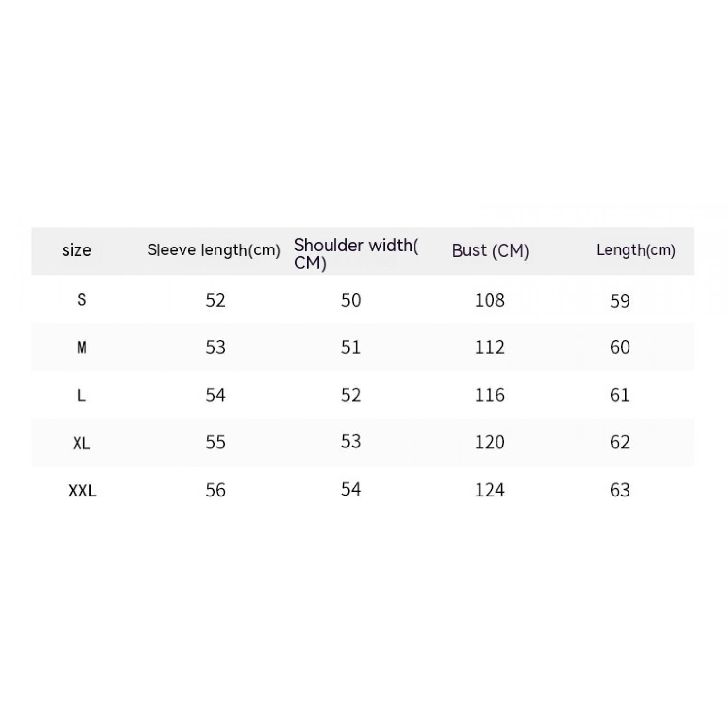The width and height of the screenshot is (728, 728).
Task: Select bust value 116 in L row
Action: tap(489, 396)
